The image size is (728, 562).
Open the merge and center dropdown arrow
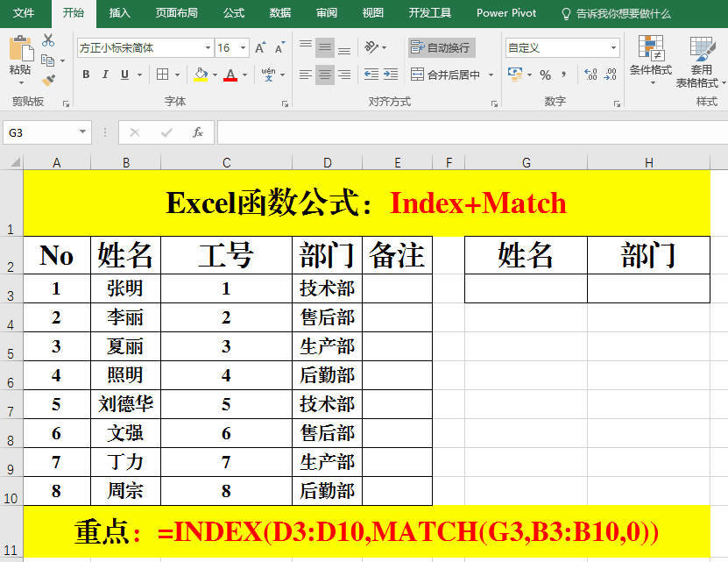coord(491,75)
